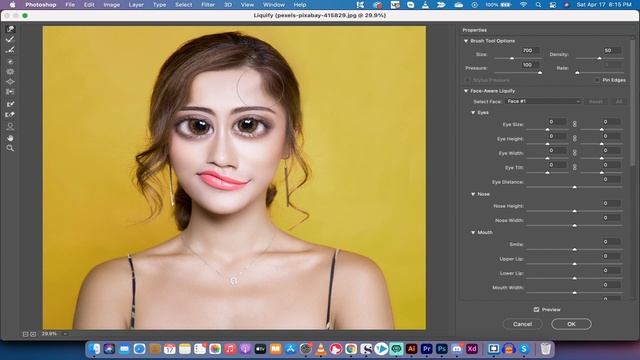Open the zoom percentage dropdown arrow

pyautogui.click(x=65, y=334)
